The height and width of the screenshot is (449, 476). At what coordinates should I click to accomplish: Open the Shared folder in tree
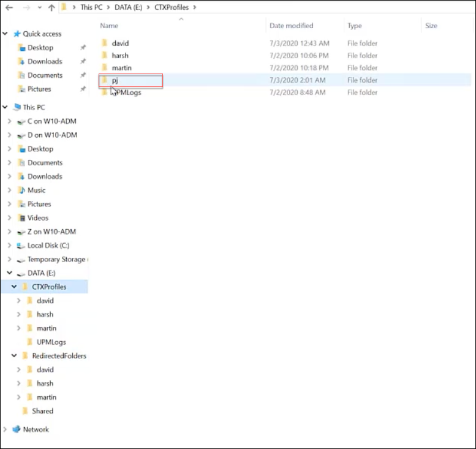coord(42,411)
